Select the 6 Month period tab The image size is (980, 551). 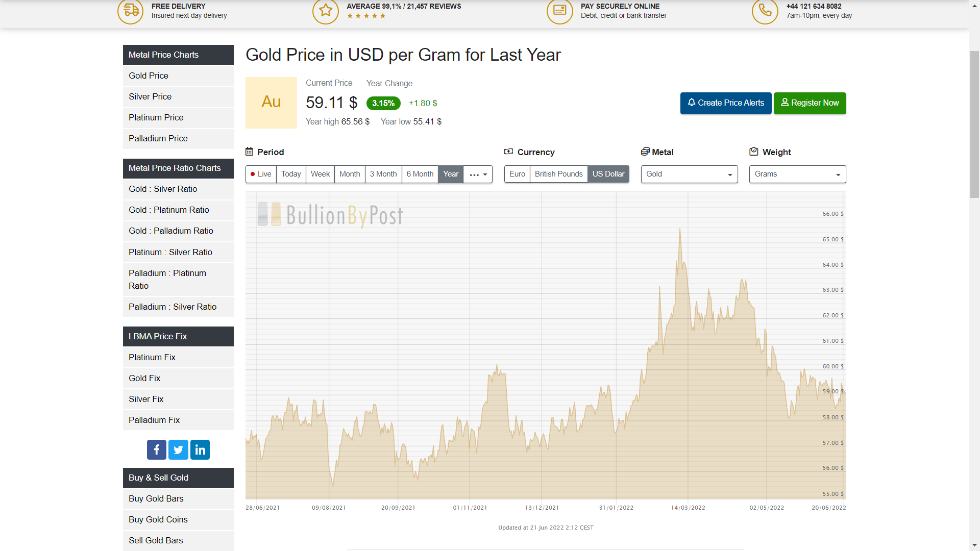point(420,174)
